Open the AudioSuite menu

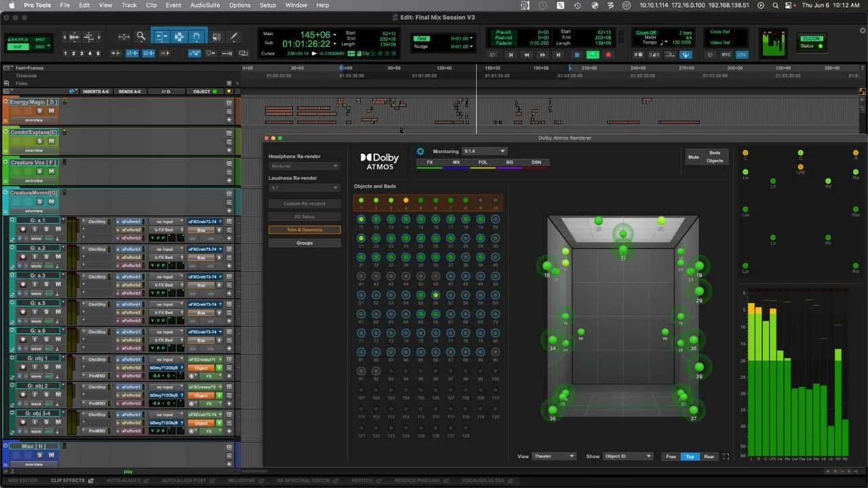(204, 5)
